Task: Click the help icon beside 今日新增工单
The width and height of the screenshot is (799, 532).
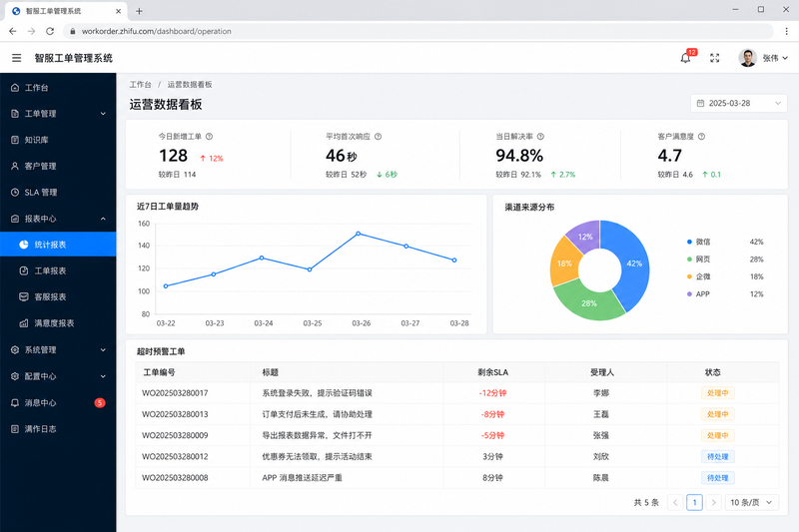Action: [209, 137]
